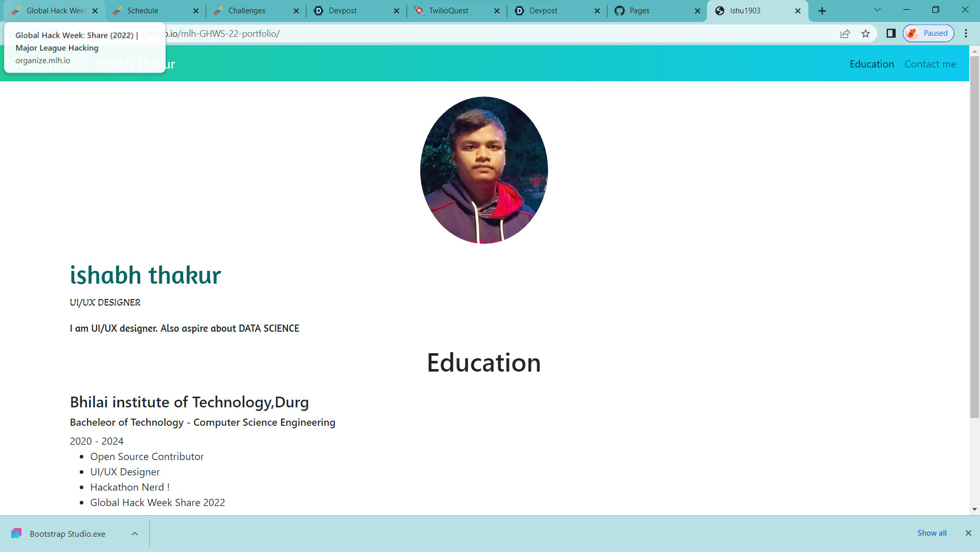Screen dimensions: 980x552
Task: Click the UI/UX DESIGNER subtitle
Action: (105, 303)
